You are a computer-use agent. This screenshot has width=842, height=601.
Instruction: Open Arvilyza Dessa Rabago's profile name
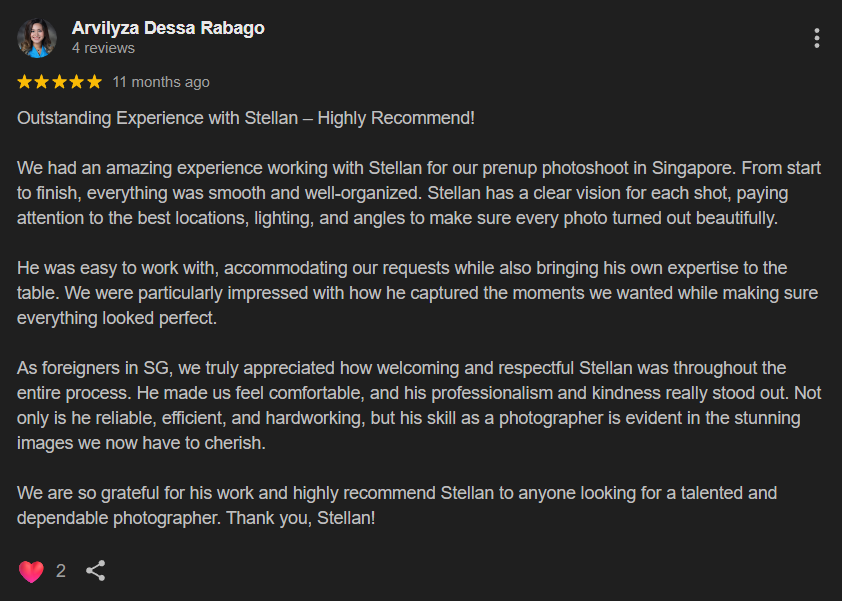point(168,28)
